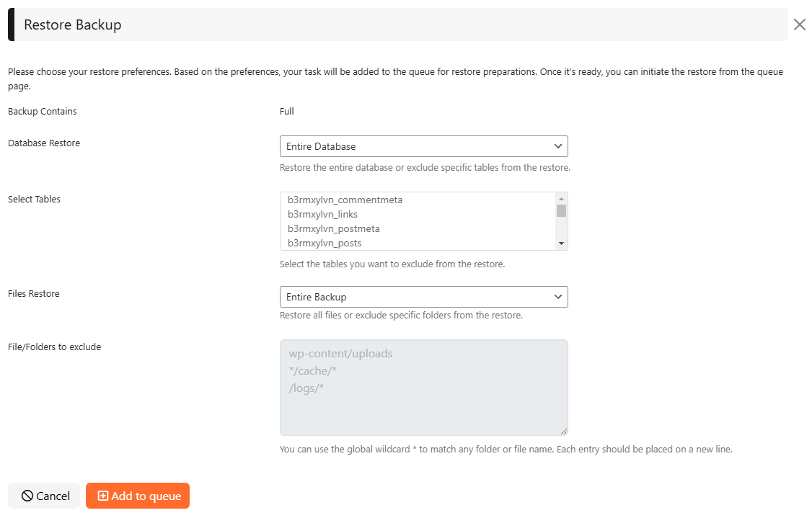
Task: Click the chevron arrow on the Entire Backup select
Action: 557,297
